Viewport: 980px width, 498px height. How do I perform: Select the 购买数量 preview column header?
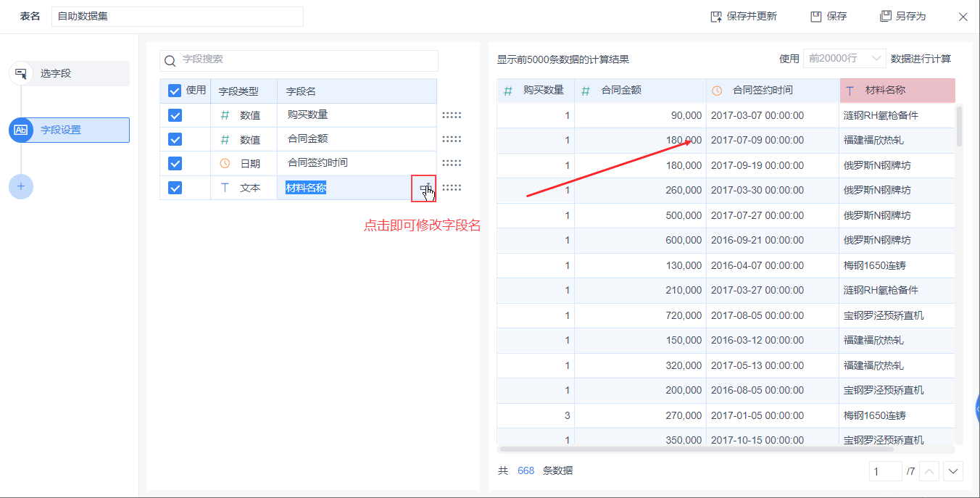tap(536, 91)
